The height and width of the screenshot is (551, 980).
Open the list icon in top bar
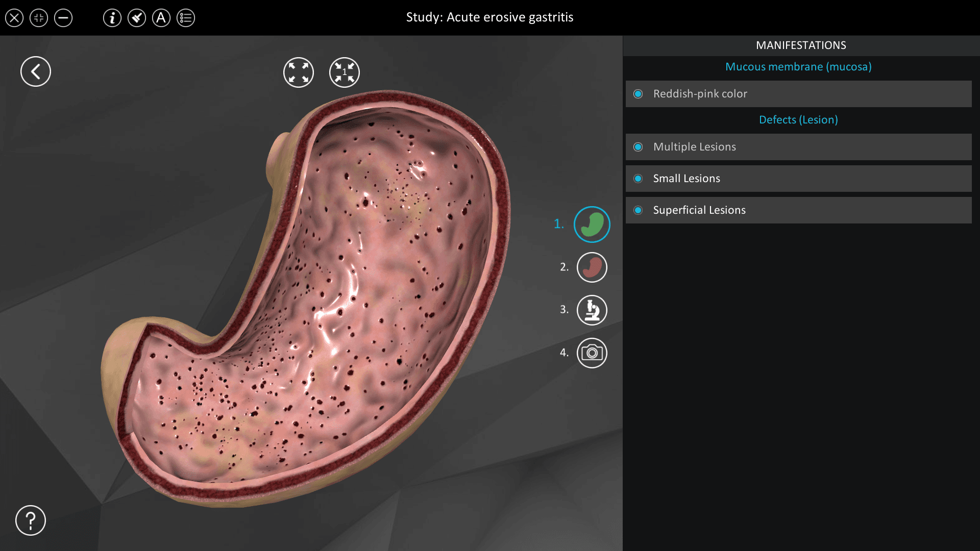coord(186,18)
